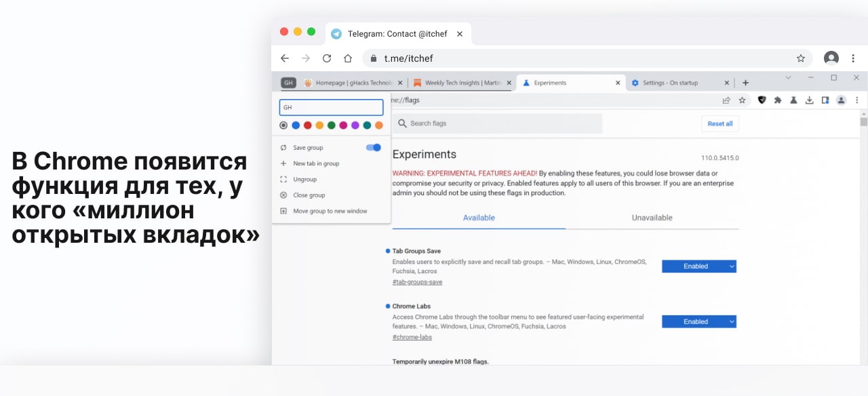Image resolution: width=868 pixels, height=396 pixels.
Task: Pick the pink group color
Action: pos(343,125)
